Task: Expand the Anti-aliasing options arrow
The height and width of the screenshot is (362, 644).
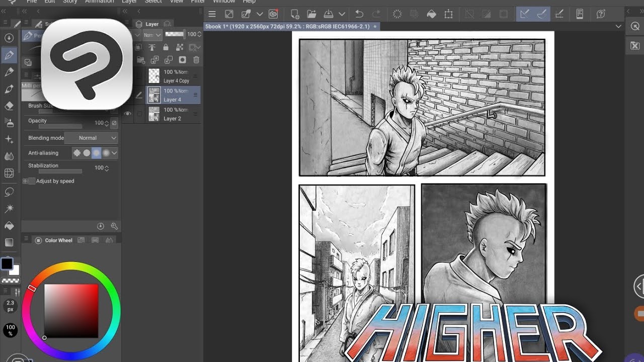Action: point(114,153)
